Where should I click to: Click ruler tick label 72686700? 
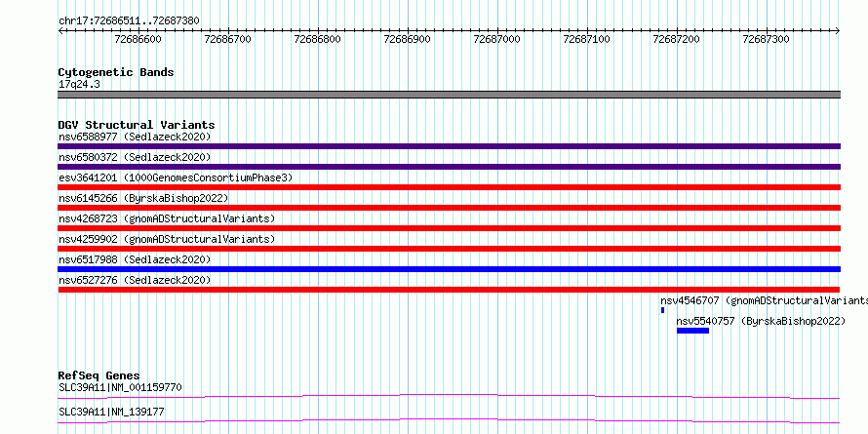click(227, 39)
